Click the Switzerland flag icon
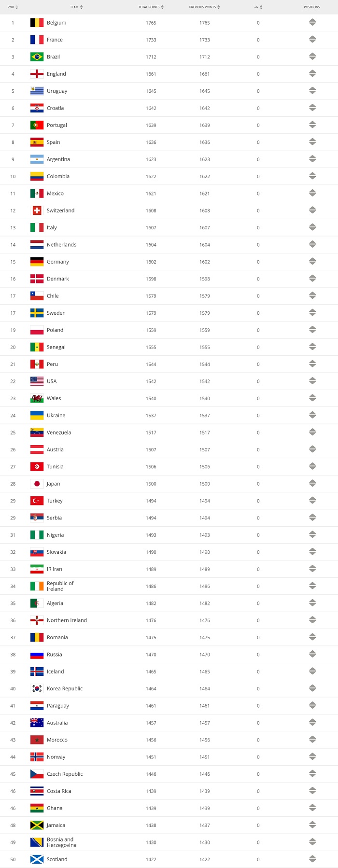338x868 pixels. [x=37, y=210]
